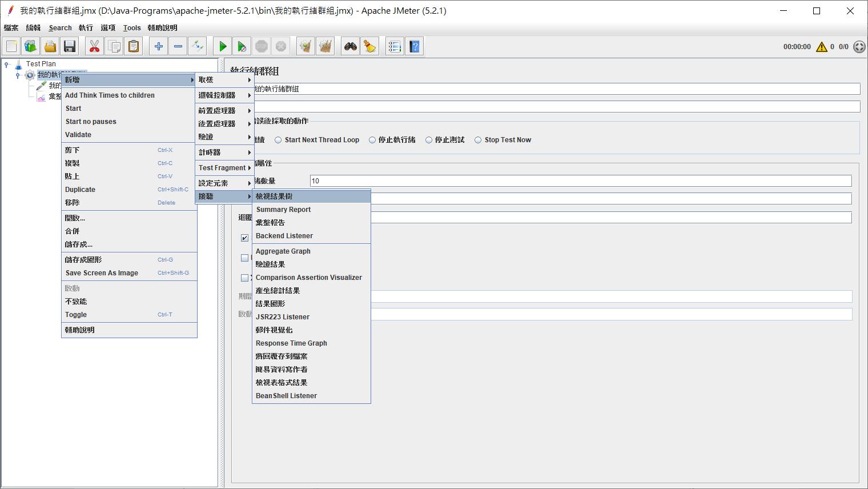Select Add Think Times to children

coord(129,95)
